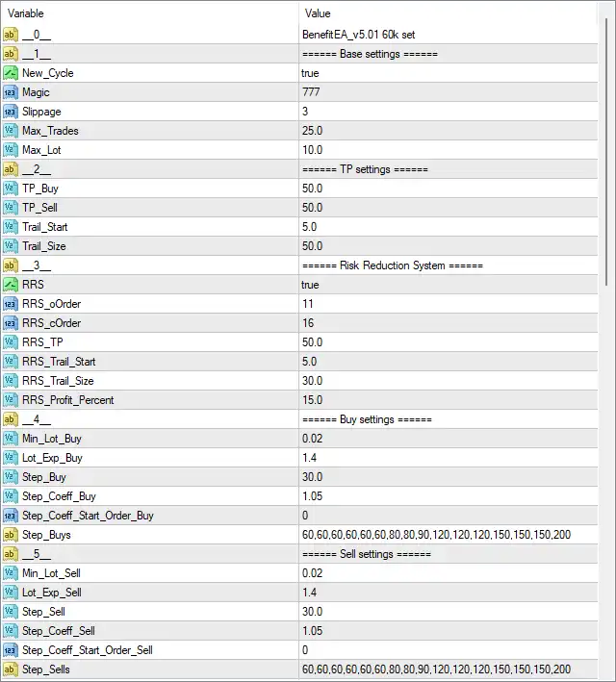Select the RRS_oOrder value 11
The height and width of the screenshot is (682, 616).
[x=308, y=304]
